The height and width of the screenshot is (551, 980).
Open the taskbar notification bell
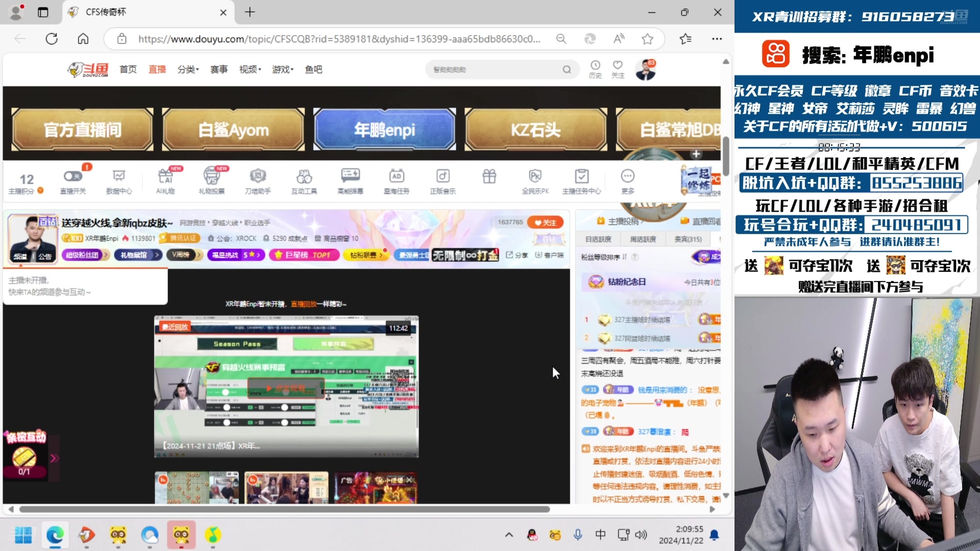coord(715,535)
